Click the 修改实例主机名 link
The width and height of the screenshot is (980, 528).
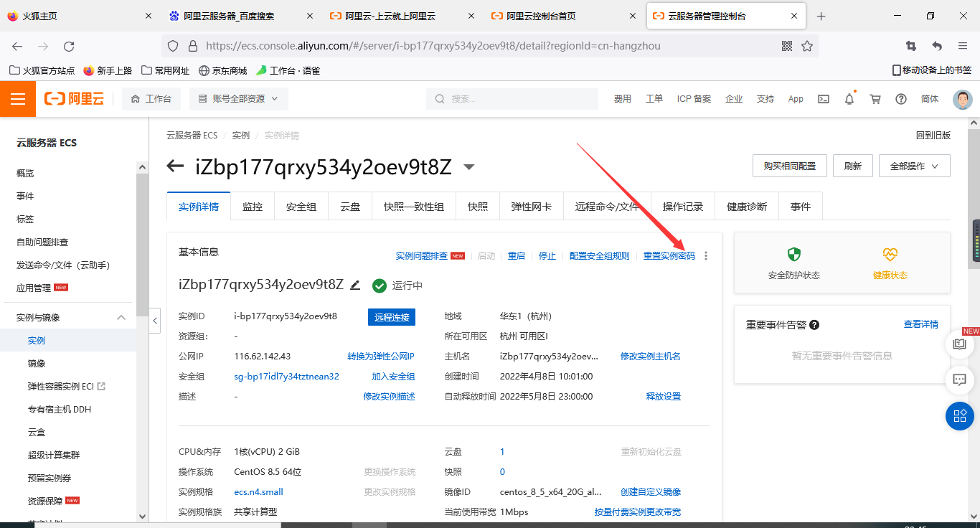click(x=651, y=357)
